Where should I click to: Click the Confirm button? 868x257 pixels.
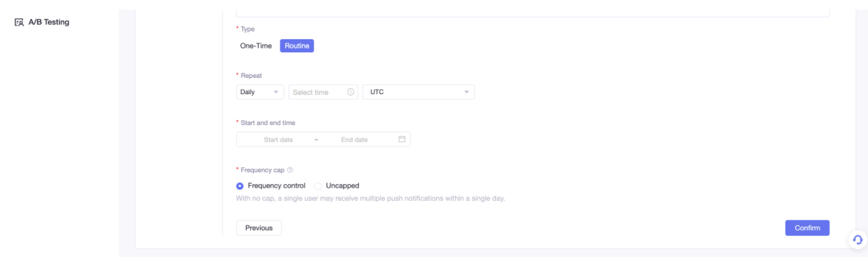[x=807, y=228]
